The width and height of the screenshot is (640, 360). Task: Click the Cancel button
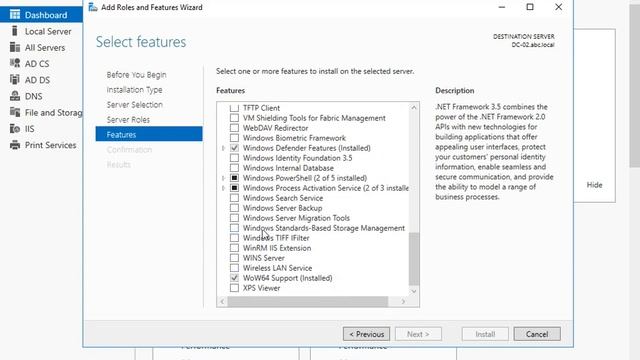point(537,334)
